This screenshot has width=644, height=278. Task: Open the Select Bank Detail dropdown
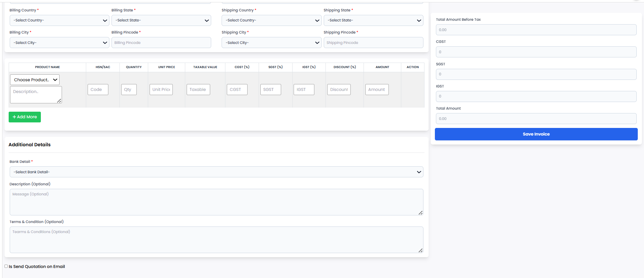coord(216,172)
